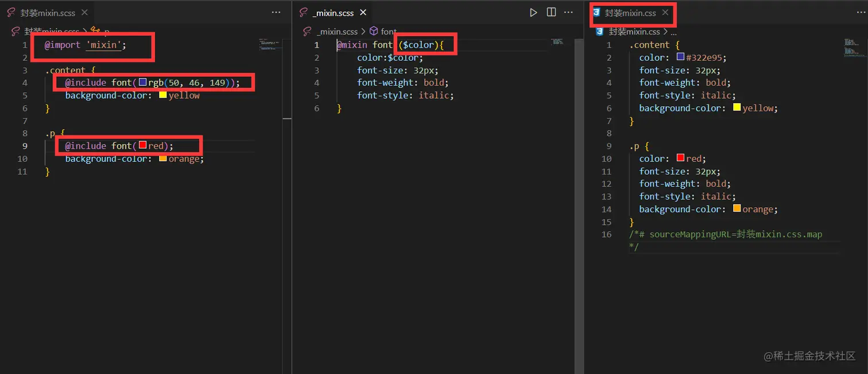Open the orange color swatch in the scss file
Viewport: 868px width, 374px height.
point(162,158)
